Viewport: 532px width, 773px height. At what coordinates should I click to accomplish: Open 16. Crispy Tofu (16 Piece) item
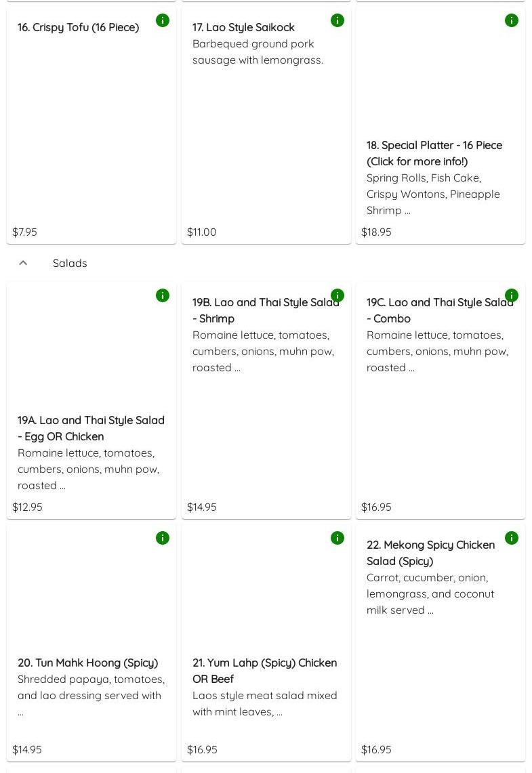coord(78,27)
